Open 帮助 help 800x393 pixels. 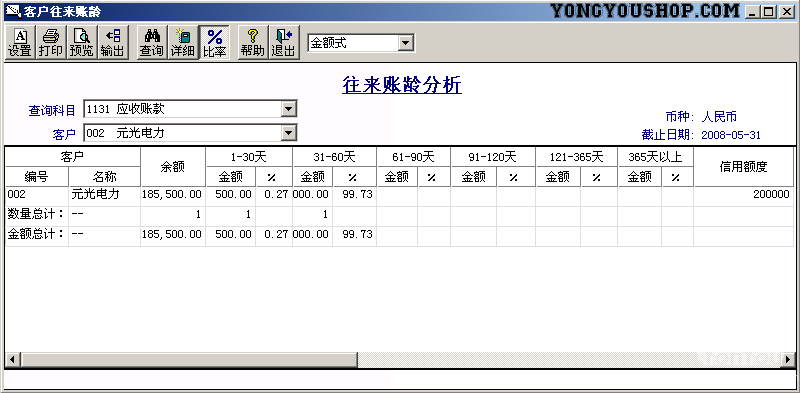253,43
